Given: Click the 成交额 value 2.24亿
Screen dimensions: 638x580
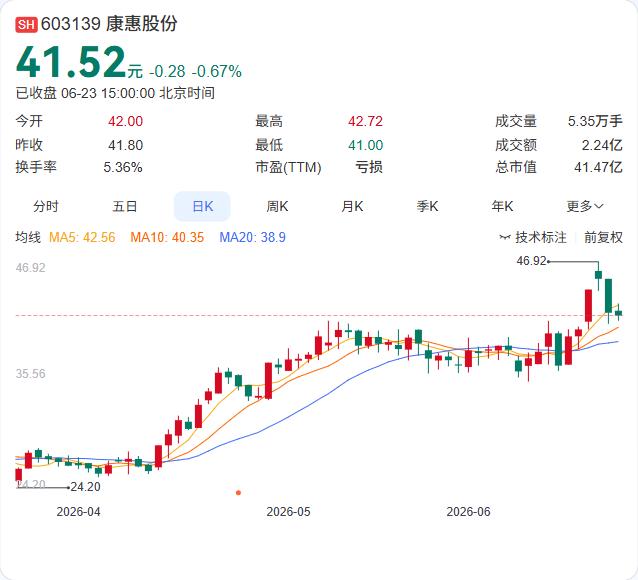Looking at the screenshot, I should click(602, 145).
